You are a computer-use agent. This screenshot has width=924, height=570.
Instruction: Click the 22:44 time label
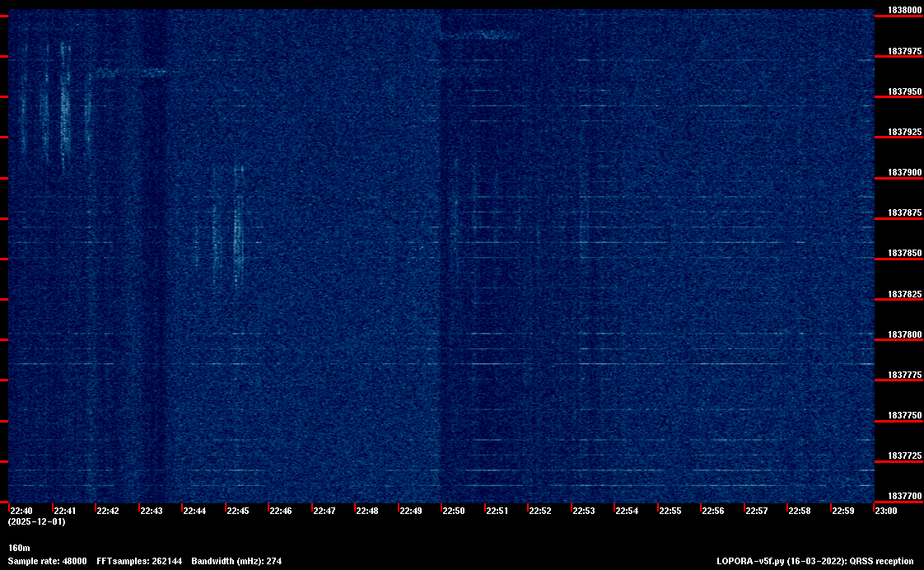point(194,511)
